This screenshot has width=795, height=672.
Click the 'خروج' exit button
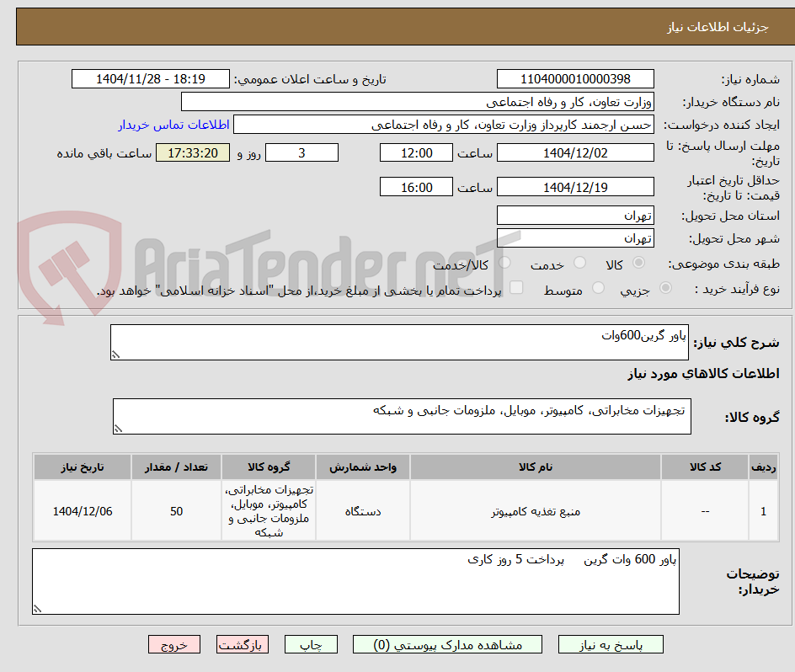173,644
